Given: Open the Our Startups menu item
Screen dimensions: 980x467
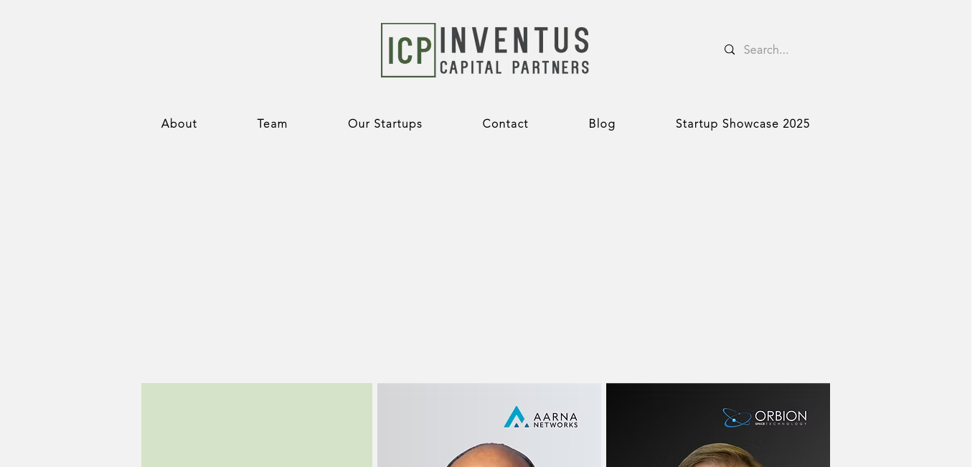Looking at the screenshot, I should tap(385, 124).
